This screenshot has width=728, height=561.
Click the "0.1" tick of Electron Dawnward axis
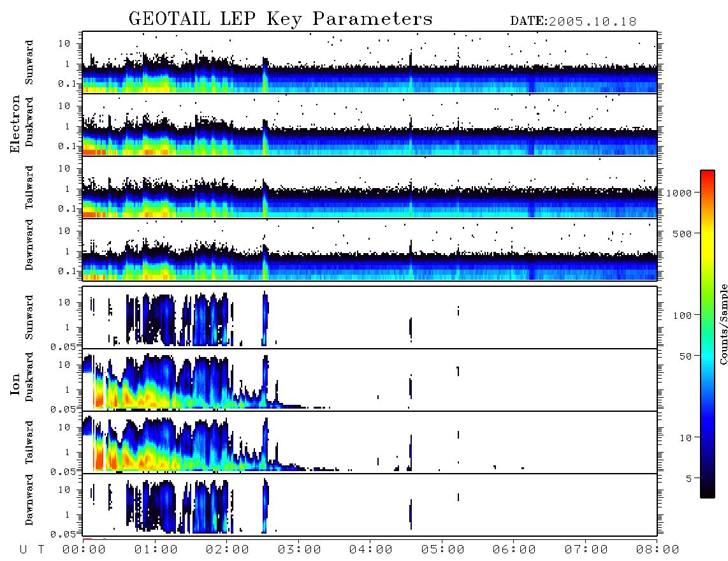[68, 271]
